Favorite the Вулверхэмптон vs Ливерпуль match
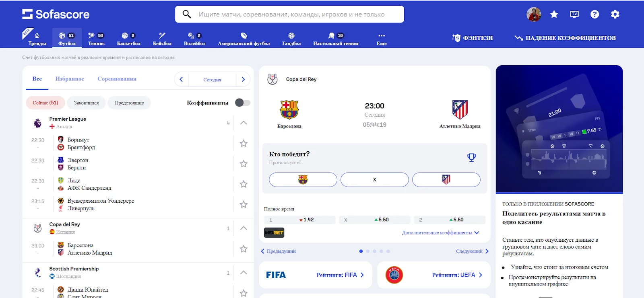The width and height of the screenshot is (644, 298). 244,205
